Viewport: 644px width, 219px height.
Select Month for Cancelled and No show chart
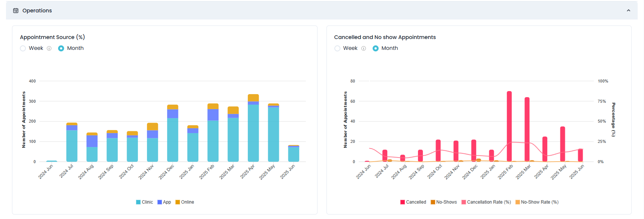click(375, 48)
